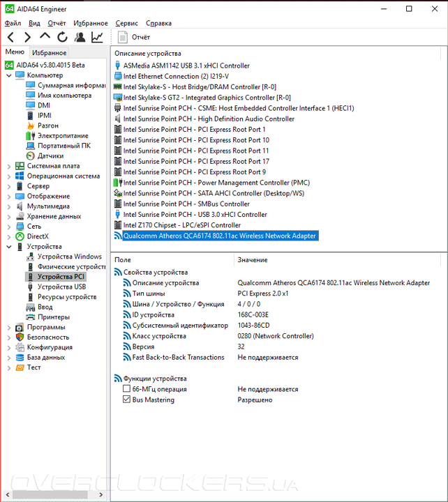The height and width of the screenshot is (502, 448).
Task: Open the Избранное menu in menu bar
Action: (91, 23)
